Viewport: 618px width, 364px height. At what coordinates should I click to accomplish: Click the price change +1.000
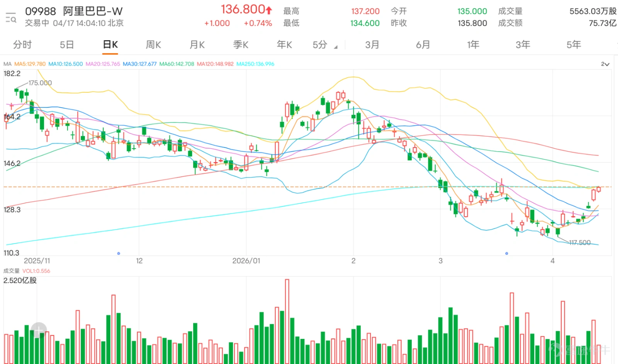point(217,23)
